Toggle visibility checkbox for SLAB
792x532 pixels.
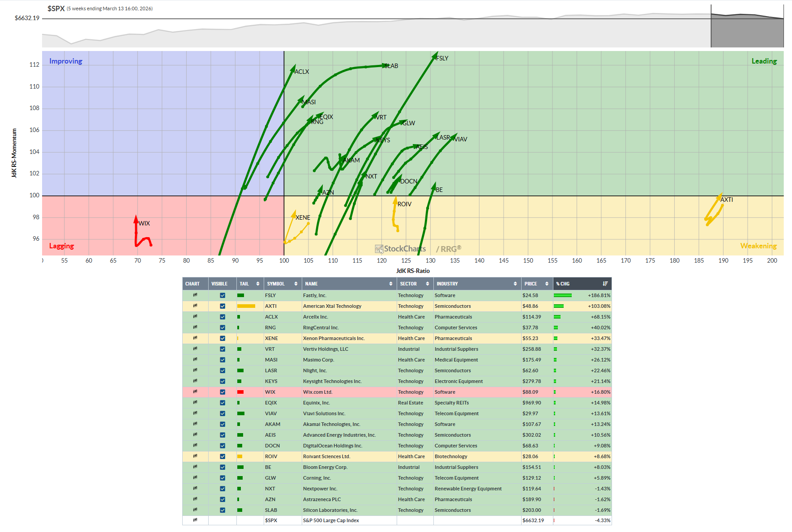pos(223,510)
